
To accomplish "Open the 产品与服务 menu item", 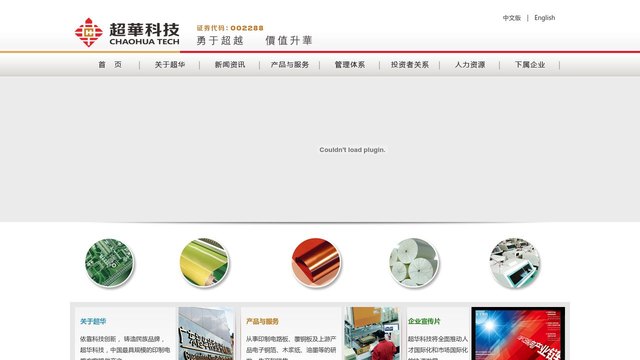I will (x=290, y=64).
